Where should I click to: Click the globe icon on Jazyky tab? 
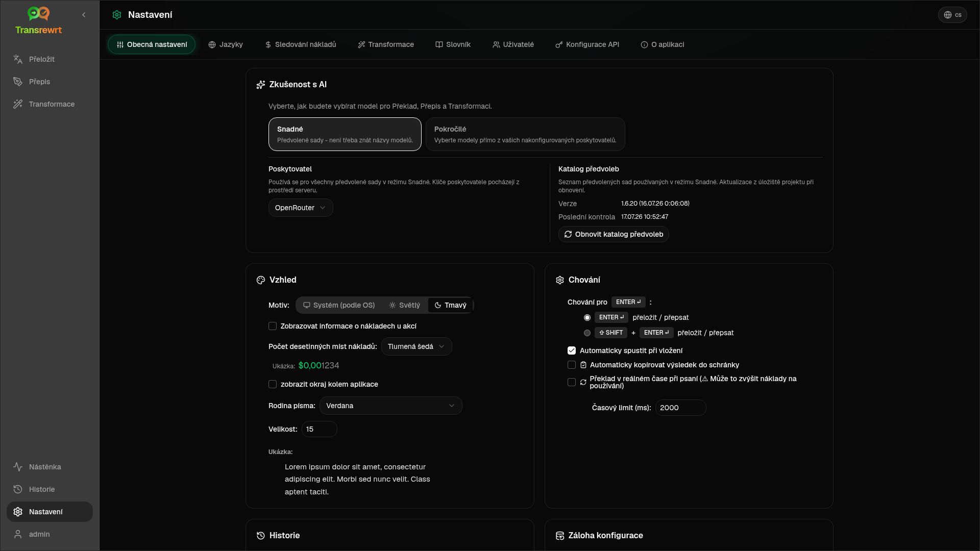coord(212,45)
